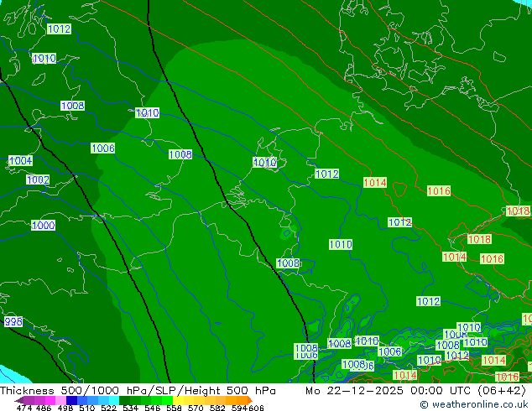Click the legend value 534
This screenshot has width=532, height=411.
coord(130,408)
